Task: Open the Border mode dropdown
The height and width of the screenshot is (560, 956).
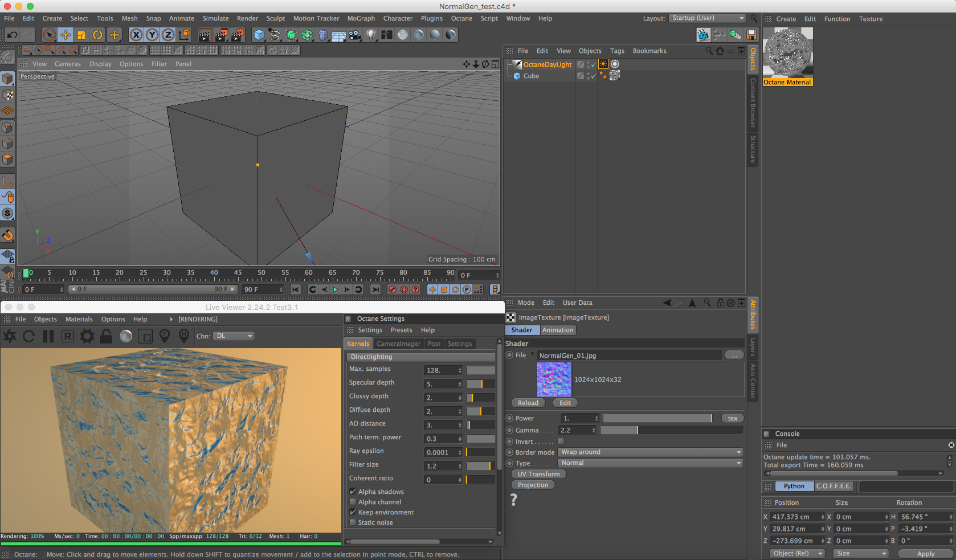Action: pyautogui.click(x=651, y=452)
